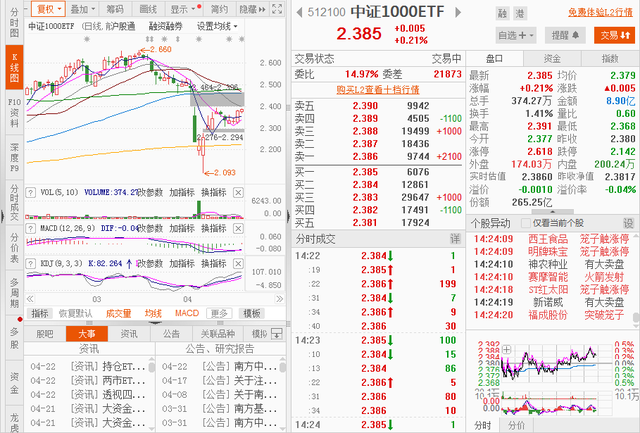Open the 多周期 side tab

[14, 292]
